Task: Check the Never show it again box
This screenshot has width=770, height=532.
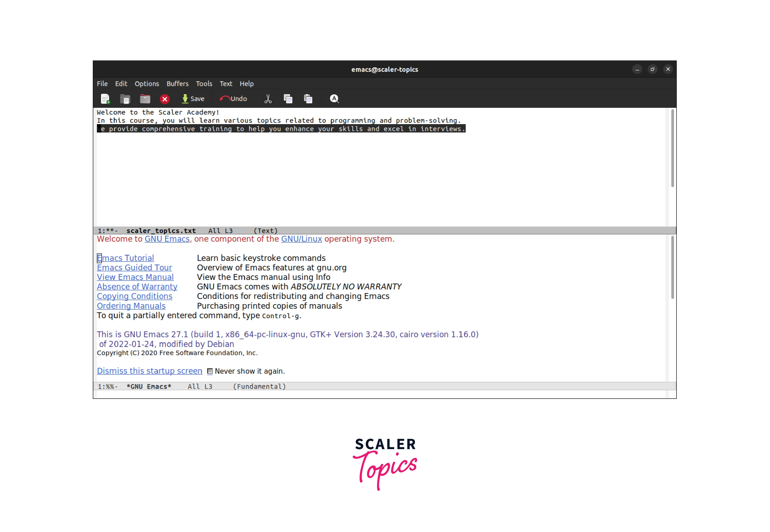Action: (210, 371)
